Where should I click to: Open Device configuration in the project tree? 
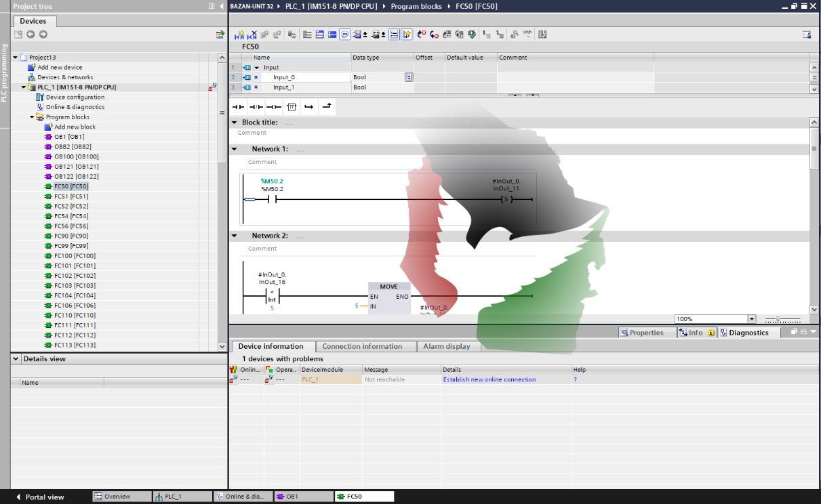75,97
